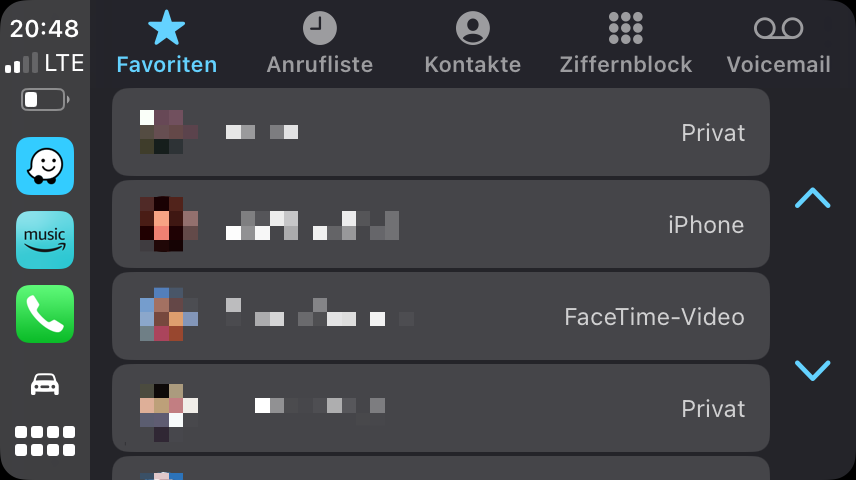Show the app grid home screen

pyautogui.click(x=45, y=440)
